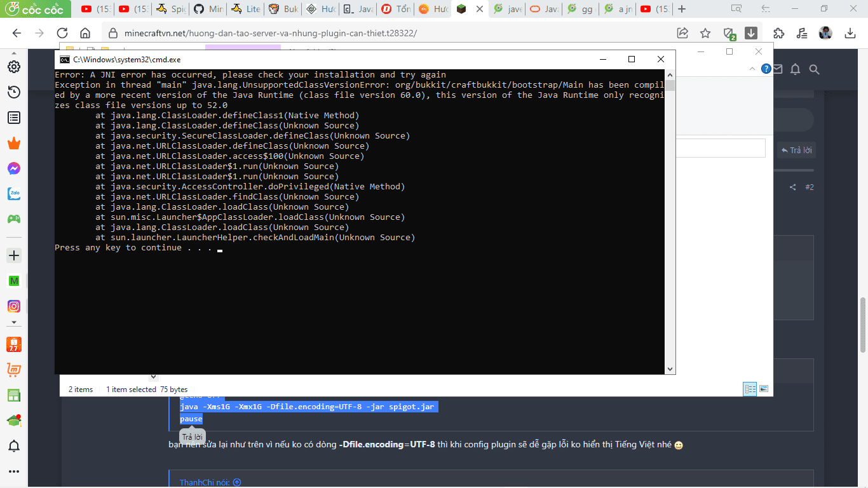The image size is (868, 488).
Task: Share this page from the address bar
Action: pyautogui.click(x=682, y=33)
